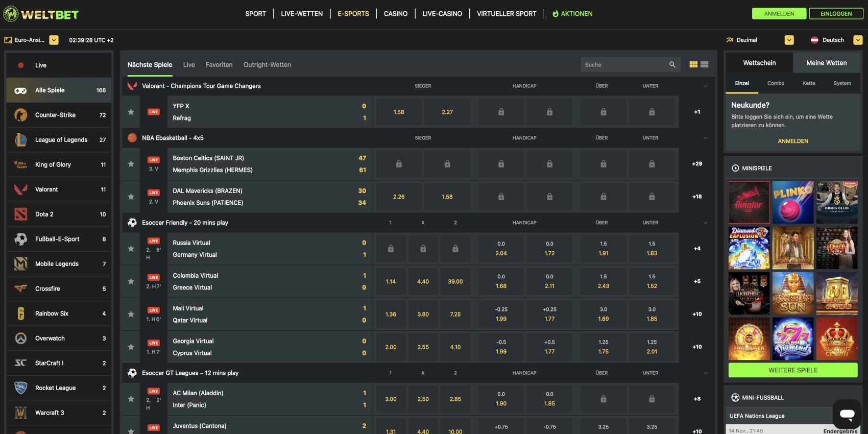
Task: Favorite AC Milan vs Inter match
Action: [131, 399]
